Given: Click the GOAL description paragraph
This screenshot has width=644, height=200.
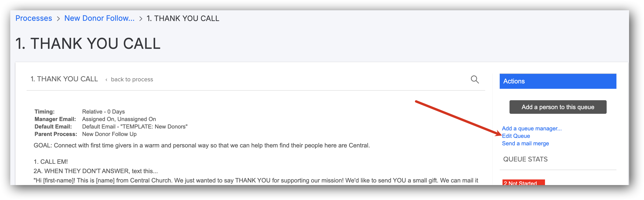Looking at the screenshot, I should [x=202, y=146].
